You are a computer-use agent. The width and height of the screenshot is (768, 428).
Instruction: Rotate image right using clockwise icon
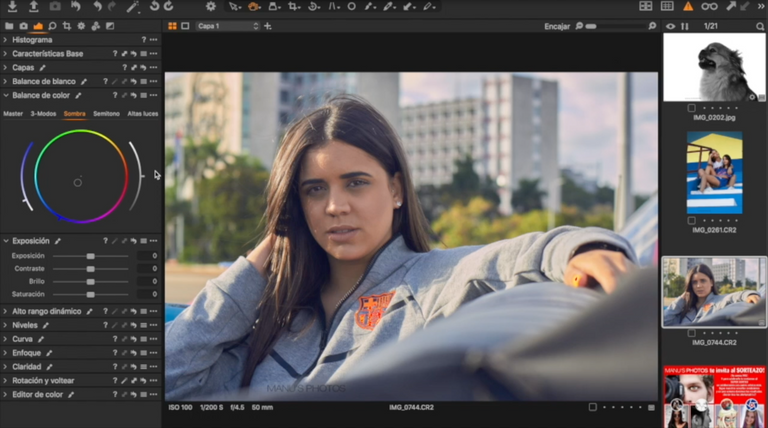click(x=168, y=6)
